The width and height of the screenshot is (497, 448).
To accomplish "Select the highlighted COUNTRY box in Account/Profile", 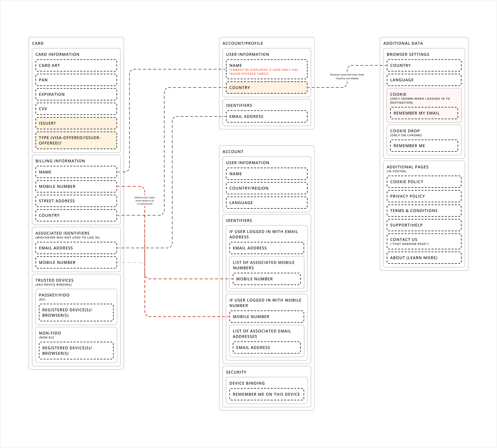I will [267, 88].
